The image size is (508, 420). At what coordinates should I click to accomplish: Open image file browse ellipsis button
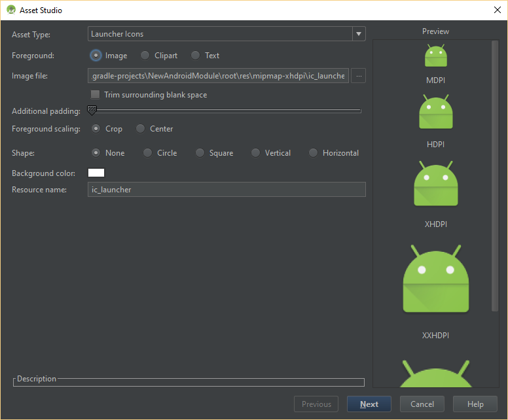[x=359, y=76]
